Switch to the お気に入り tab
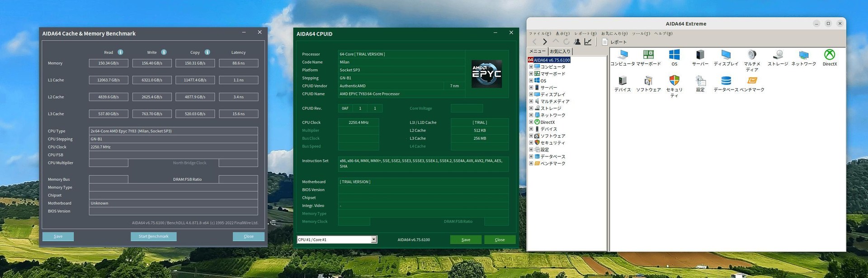 coord(560,51)
